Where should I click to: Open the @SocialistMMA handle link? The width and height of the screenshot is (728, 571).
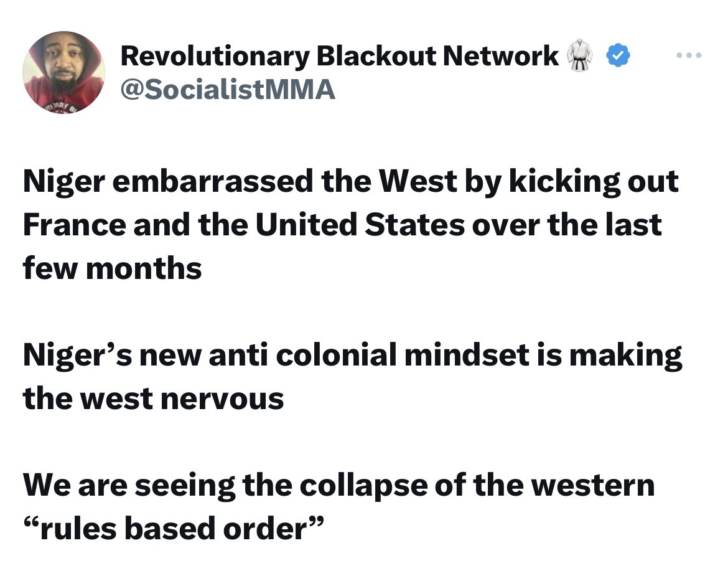(x=227, y=90)
